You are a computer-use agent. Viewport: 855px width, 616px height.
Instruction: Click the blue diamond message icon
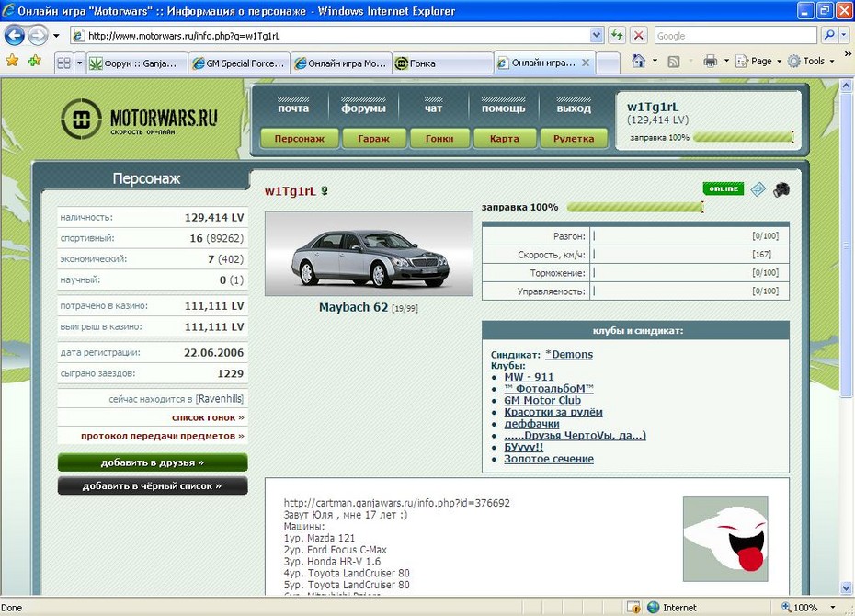click(x=758, y=189)
